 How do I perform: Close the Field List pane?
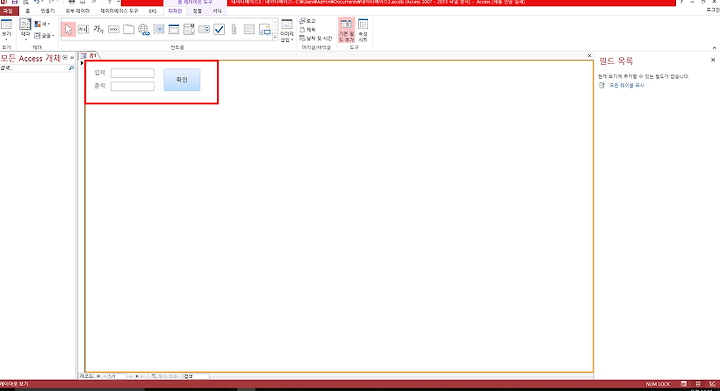pyautogui.click(x=713, y=60)
